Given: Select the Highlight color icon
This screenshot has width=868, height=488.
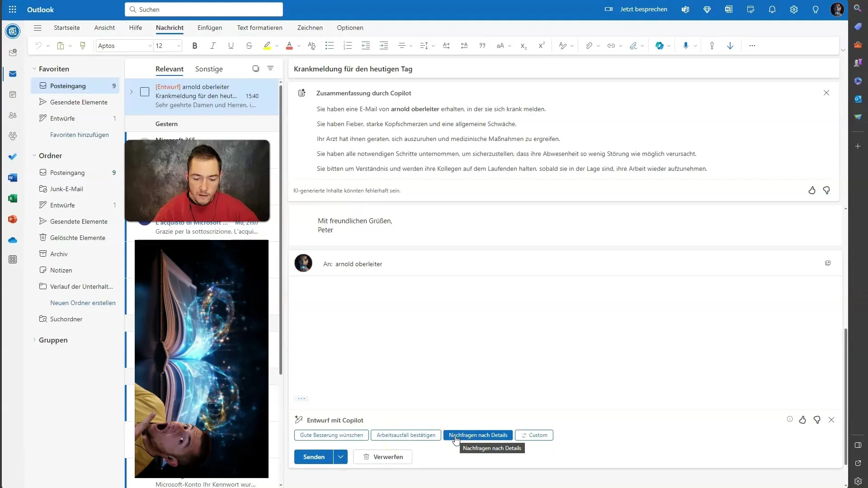Looking at the screenshot, I should (x=267, y=46).
